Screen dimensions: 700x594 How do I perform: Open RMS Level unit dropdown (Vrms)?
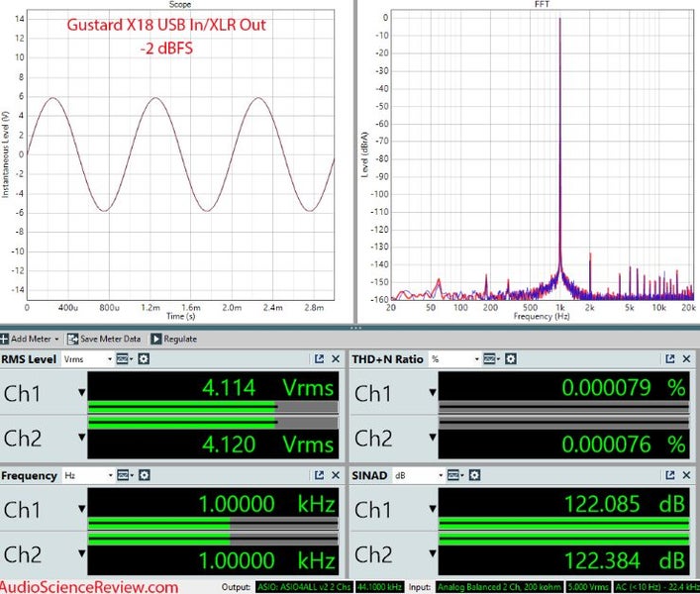[87, 359]
